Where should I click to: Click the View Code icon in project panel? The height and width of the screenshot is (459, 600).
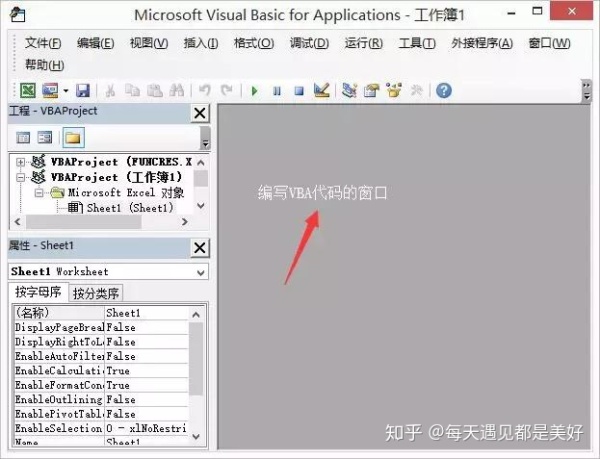pos(23,138)
